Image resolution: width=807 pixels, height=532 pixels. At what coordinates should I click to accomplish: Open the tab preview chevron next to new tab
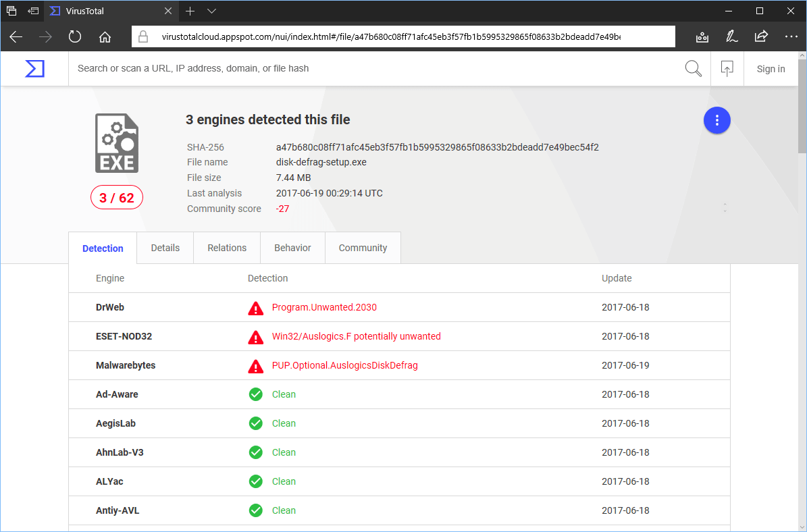[211, 11]
